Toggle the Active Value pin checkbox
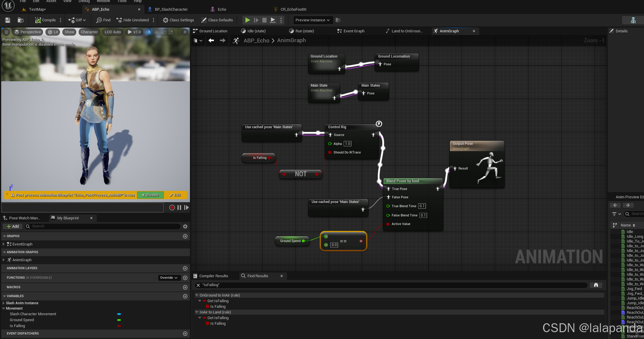 tap(388, 224)
